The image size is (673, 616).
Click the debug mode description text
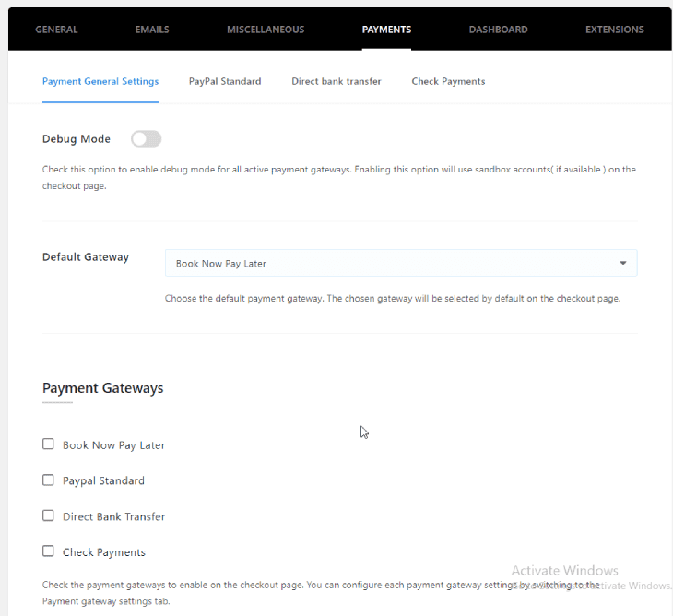(x=338, y=178)
